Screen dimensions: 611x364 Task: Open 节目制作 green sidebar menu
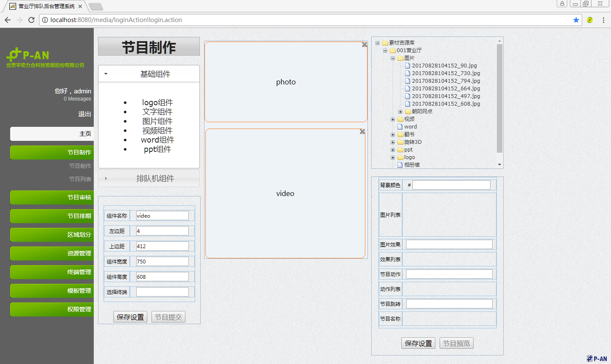52,152
